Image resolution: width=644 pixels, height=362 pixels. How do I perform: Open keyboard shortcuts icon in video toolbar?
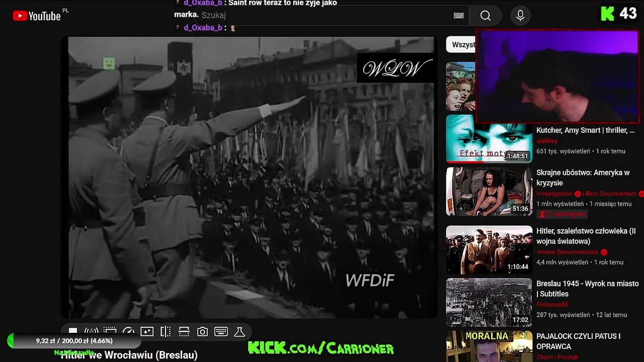point(221,331)
